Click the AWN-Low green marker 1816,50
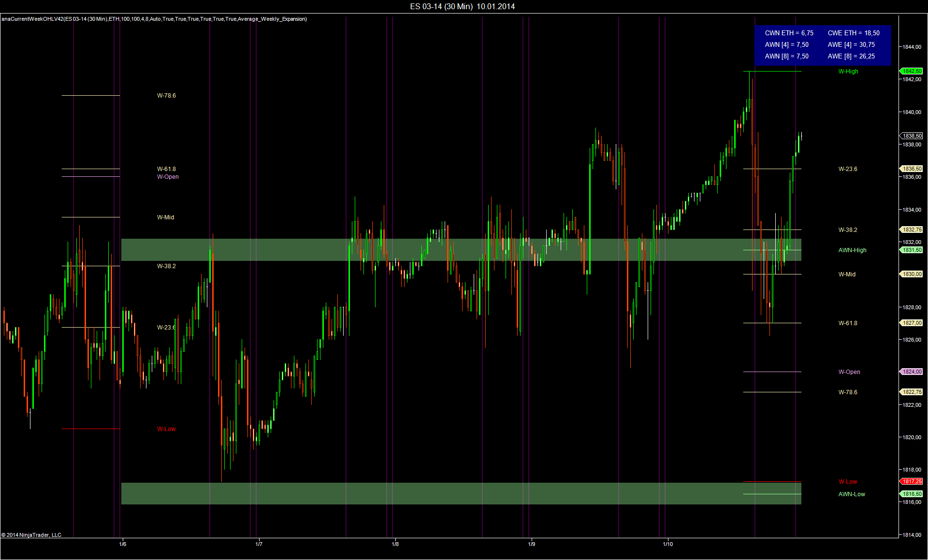Viewport: 928px width, 560px height. [912, 494]
